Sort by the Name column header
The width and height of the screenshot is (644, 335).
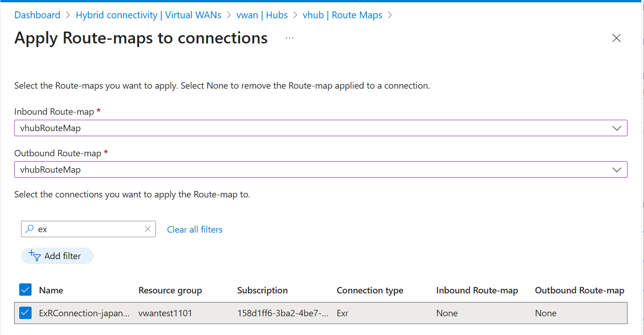coord(51,290)
